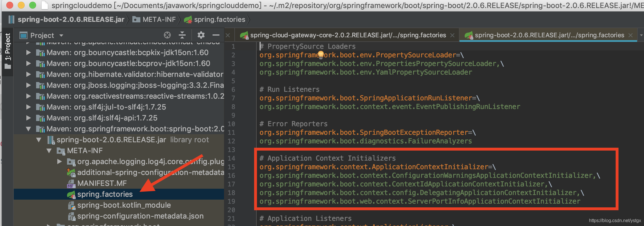Open Project panel settings gear

pyautogui.click(x=201, y=35)
